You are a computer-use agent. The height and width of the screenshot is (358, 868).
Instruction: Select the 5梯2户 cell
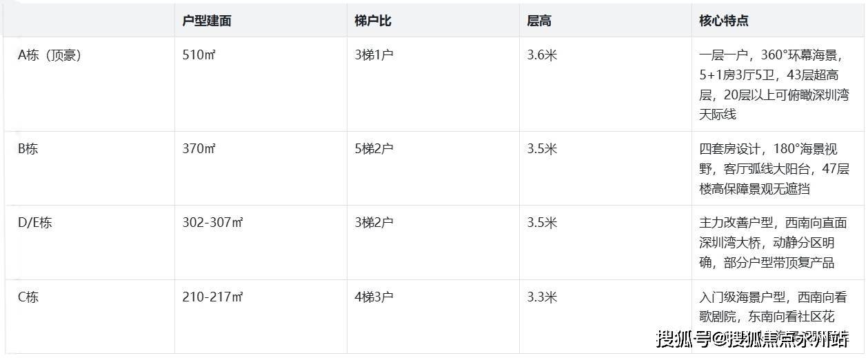(x=374, y=148)
